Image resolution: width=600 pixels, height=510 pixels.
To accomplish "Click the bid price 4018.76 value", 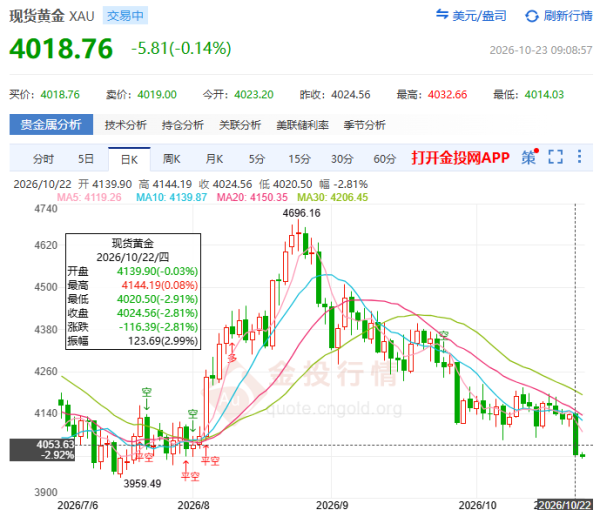I will (60, 95).
